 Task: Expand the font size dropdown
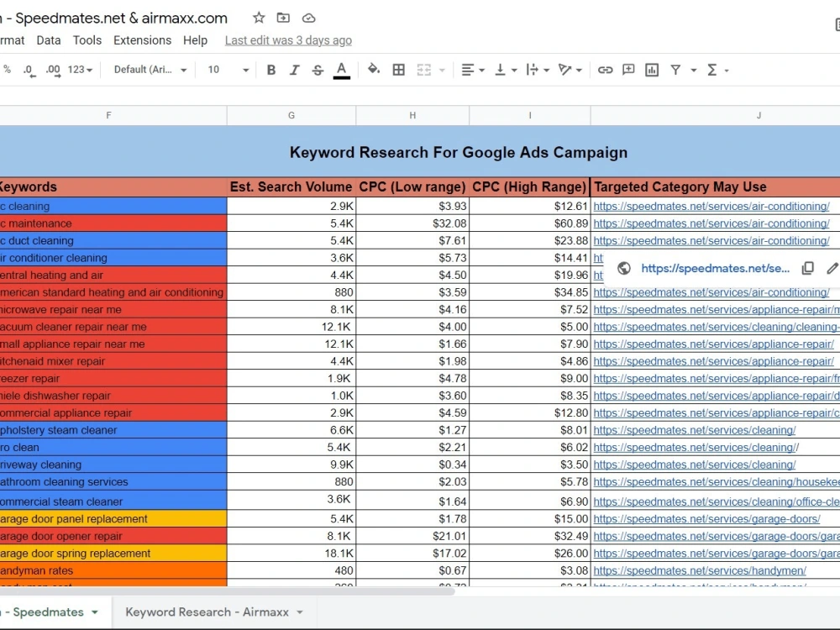point(228,70)
